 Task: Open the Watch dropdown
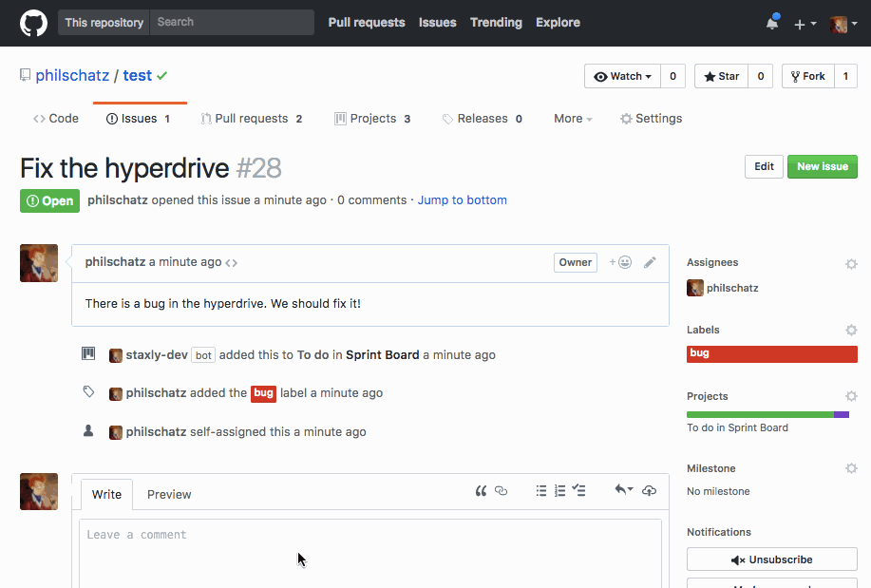(x=622, y=75)
